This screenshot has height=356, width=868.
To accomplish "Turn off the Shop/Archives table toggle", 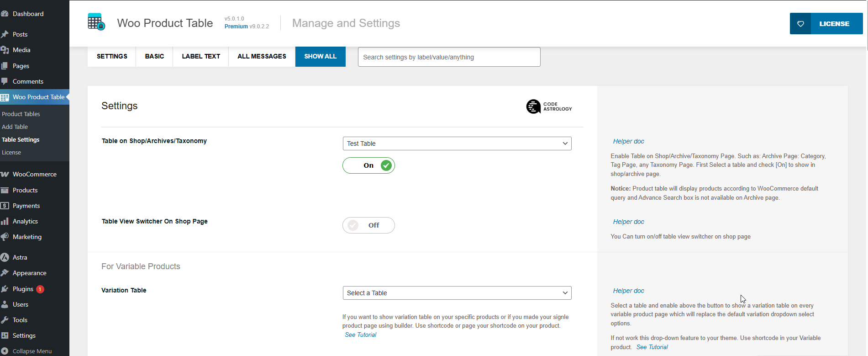I will coord(368,165).
